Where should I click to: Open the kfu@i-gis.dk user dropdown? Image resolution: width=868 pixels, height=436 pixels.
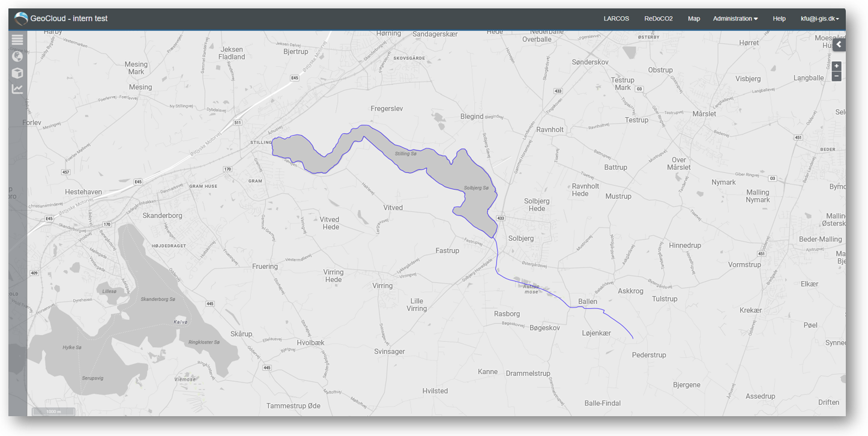(820, 19)
